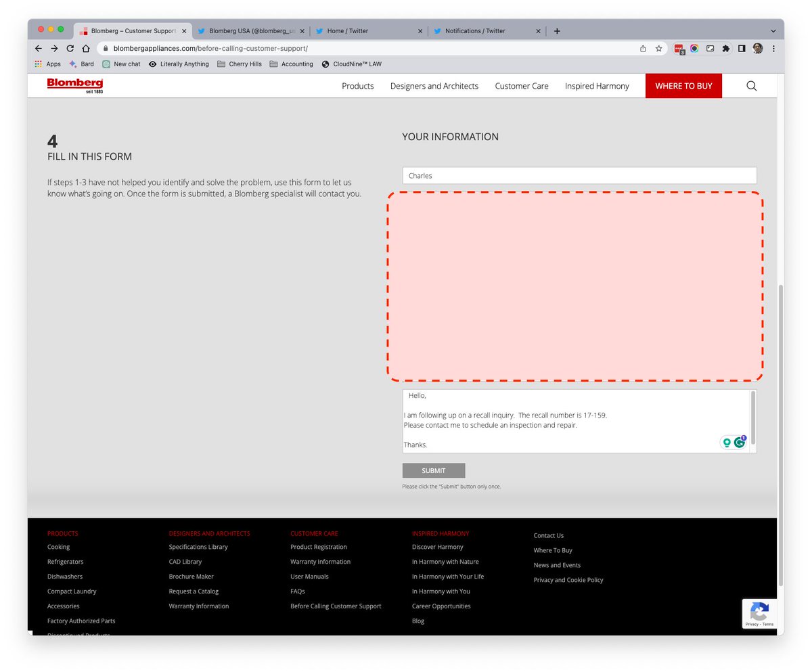Open the browser home page
This screenshot has width=812, height=672.
tap(86, 49)
